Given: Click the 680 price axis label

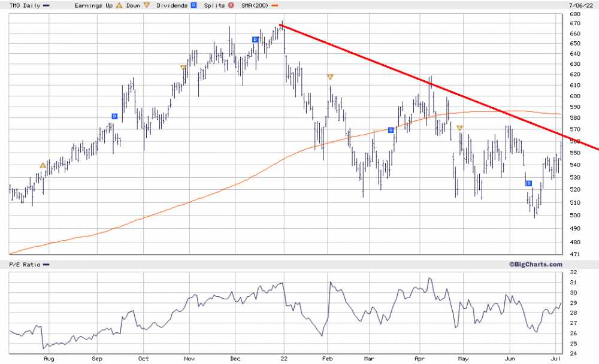Looking at the screenshot, I should coord(574,14).
